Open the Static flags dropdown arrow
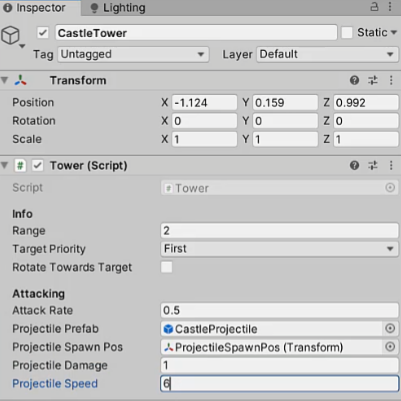Screen dimensions: 401x401 point(394,32)
